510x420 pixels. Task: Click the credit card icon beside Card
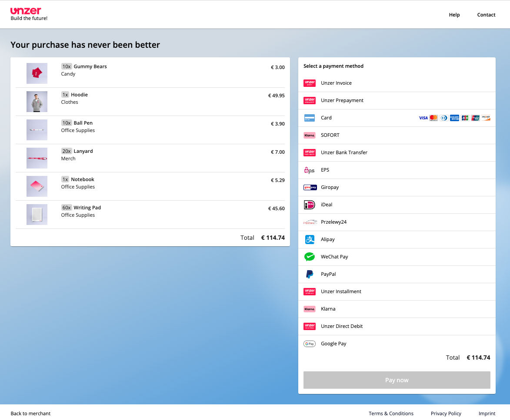click(309, 118)
